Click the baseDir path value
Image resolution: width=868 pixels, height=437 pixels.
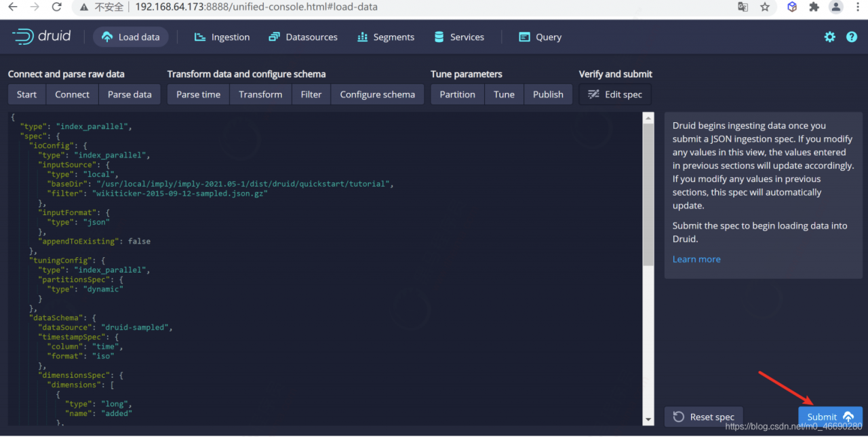[x=244, y=184]
